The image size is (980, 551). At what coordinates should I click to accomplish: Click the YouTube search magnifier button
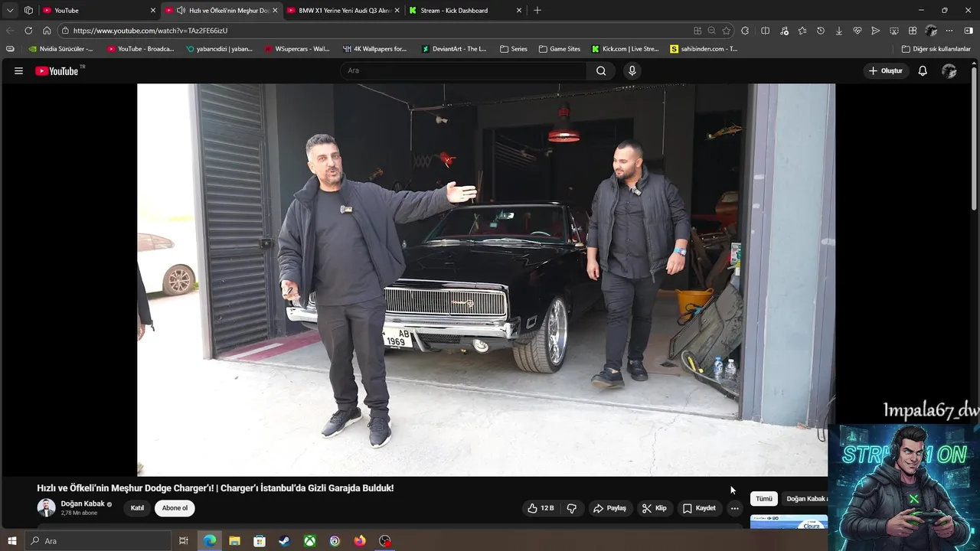601,70
